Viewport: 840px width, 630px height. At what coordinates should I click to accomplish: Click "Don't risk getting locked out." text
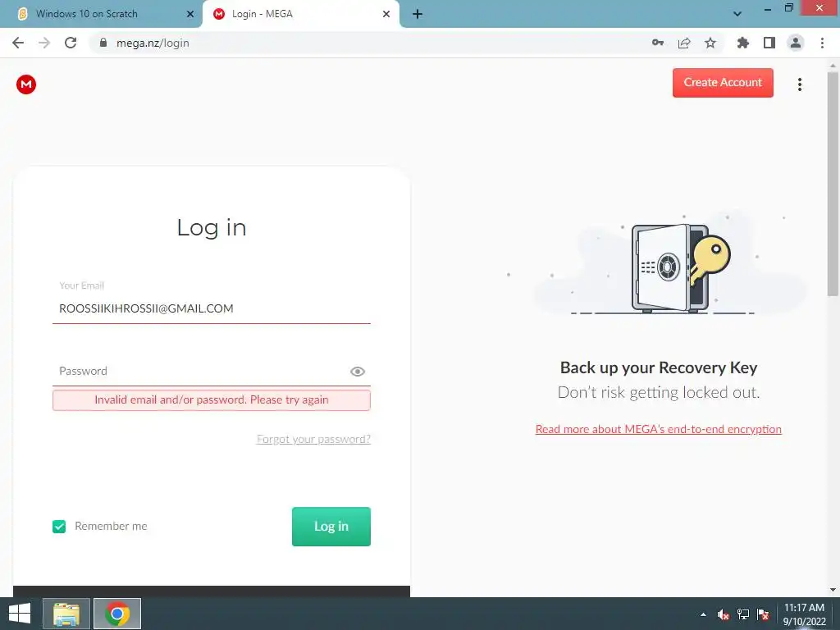[659, 392]
